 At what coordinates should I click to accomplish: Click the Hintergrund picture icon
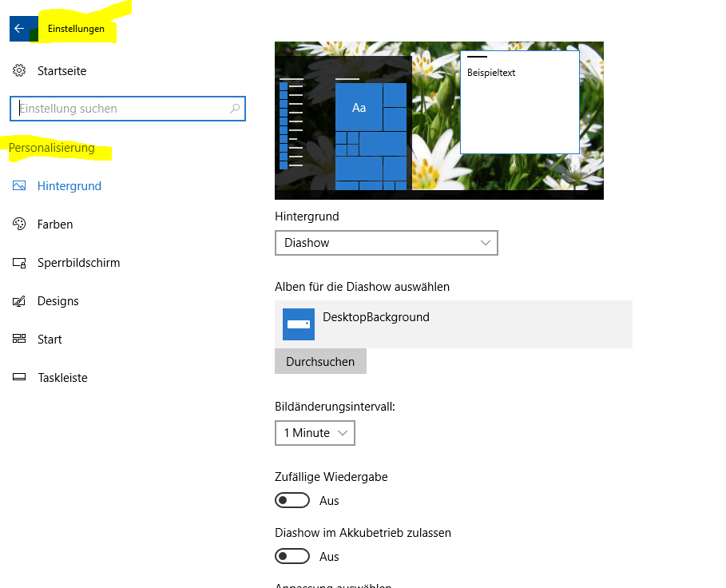[x=19, y=185]
